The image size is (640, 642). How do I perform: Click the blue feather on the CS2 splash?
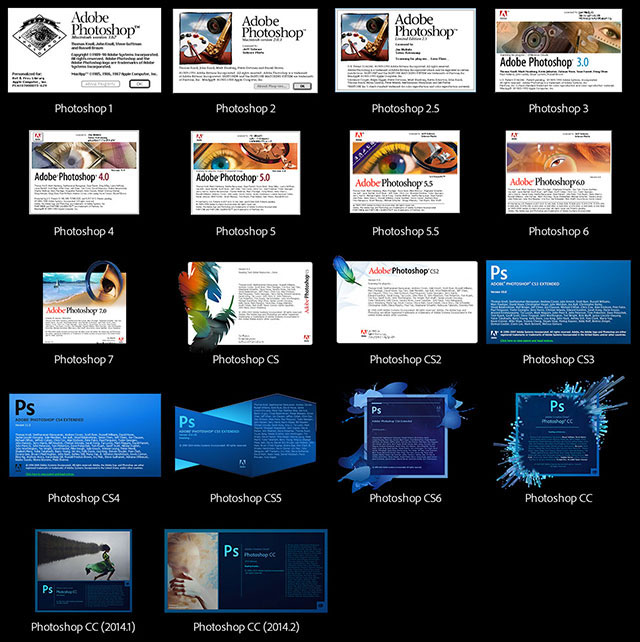(x=346, y=270)
